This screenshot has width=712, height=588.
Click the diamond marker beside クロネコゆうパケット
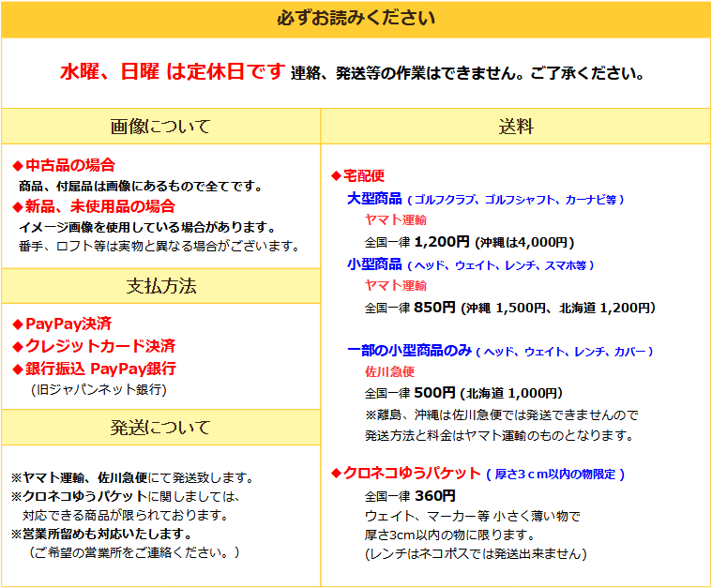click(337, 473)
